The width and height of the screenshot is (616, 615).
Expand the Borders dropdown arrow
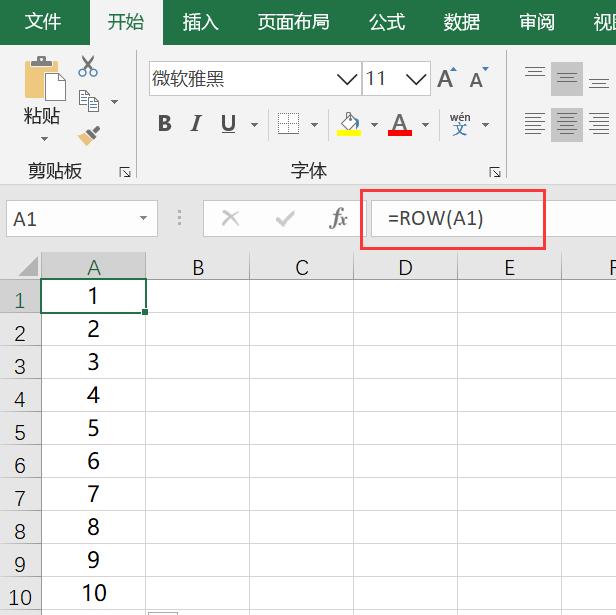(314, 125)
